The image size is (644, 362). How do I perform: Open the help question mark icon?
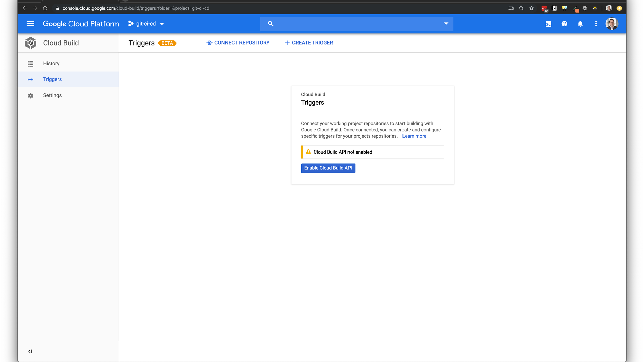[564, 24]
